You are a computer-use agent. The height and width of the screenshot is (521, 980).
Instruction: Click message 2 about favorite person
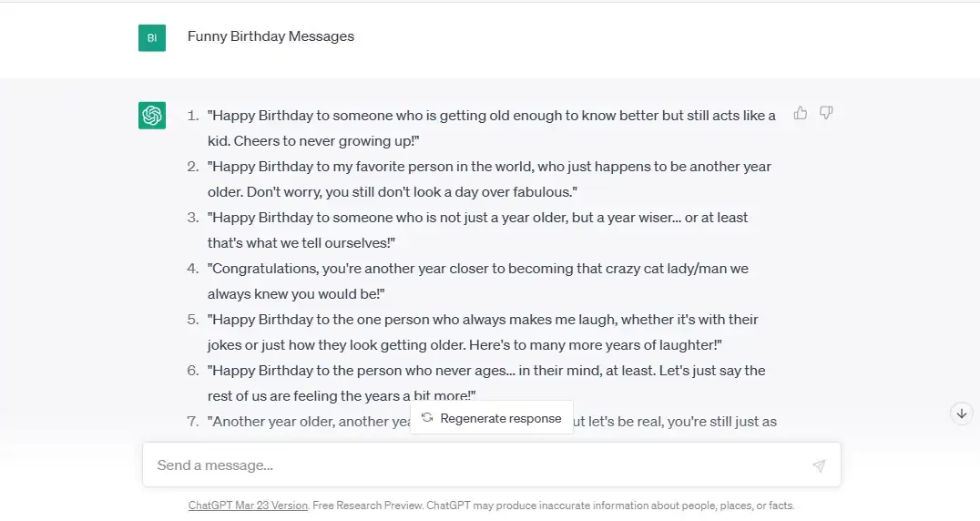tap(489, 179)
